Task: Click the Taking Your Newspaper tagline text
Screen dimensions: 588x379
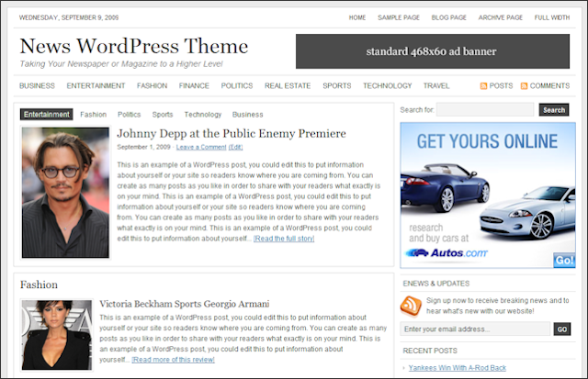Action: [x=121, y=64]
